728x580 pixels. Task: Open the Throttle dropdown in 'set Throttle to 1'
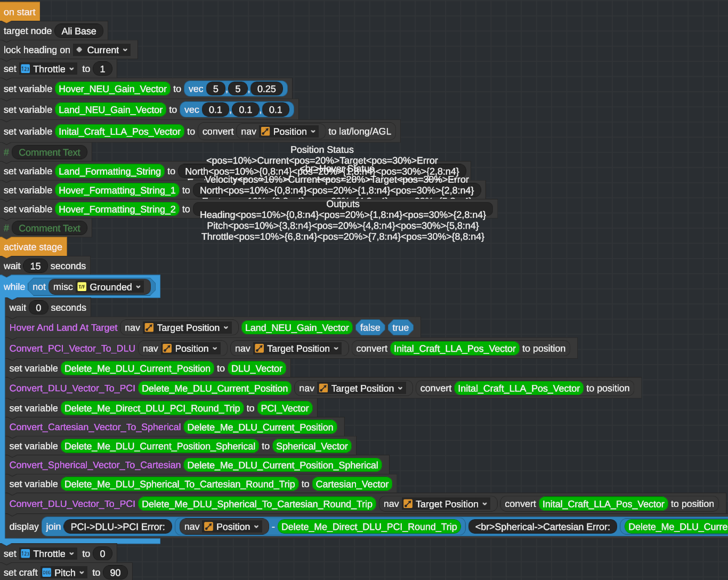48,69
